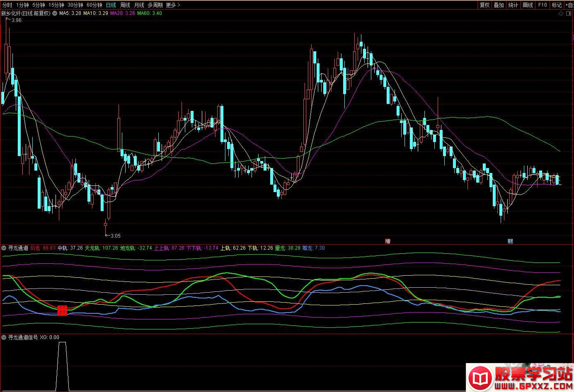Switch to 60分钟 period tab
Image resolution: width=574 pixels, height=392 pixels.
click(94, 5)
